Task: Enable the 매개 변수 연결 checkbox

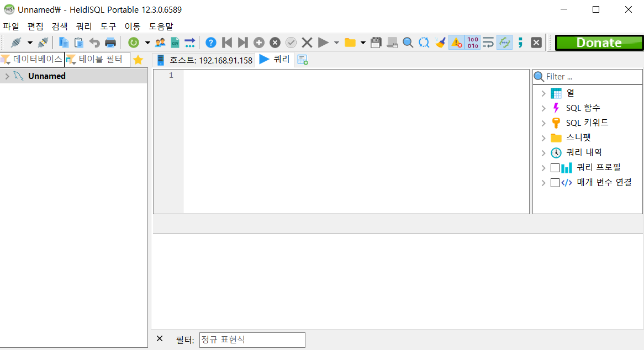Action: tap(555, 183)
